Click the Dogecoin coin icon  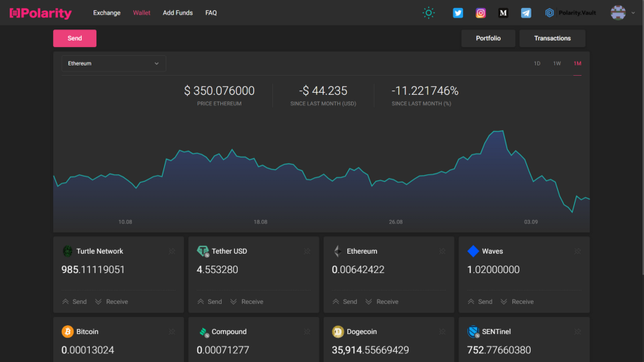coord(338,332)
